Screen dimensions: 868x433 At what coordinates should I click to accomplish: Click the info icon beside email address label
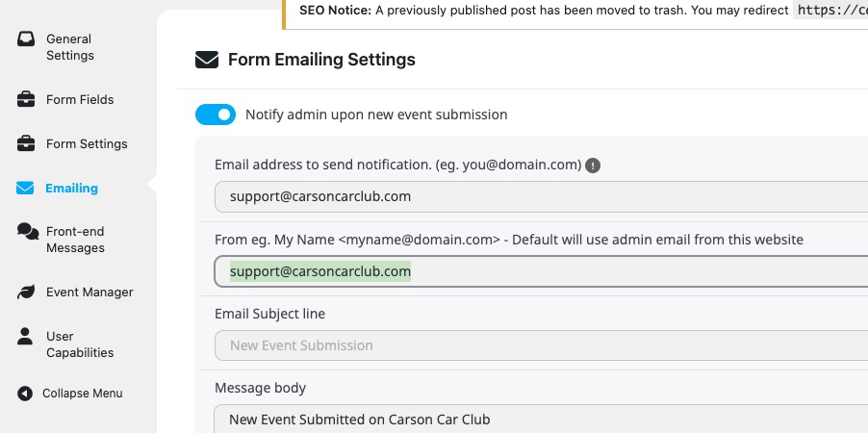[593, 165]
